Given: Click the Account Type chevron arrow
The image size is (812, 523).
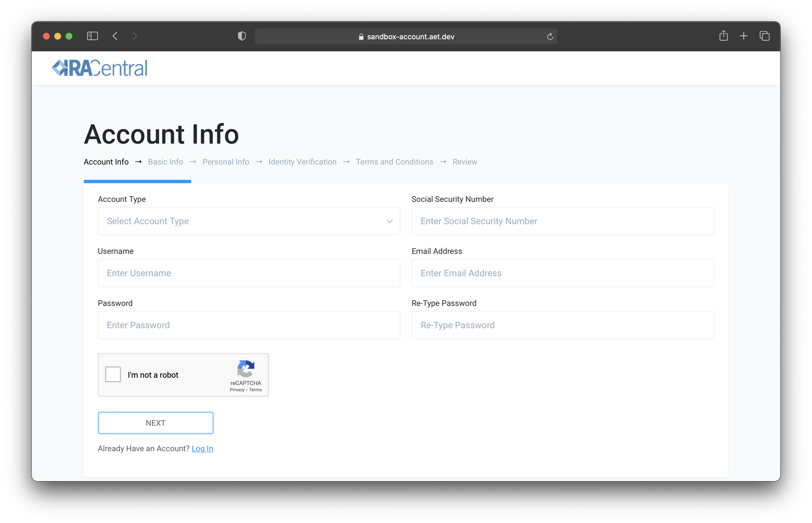Looking at the screenshot, I should click(x=389, y=221).
